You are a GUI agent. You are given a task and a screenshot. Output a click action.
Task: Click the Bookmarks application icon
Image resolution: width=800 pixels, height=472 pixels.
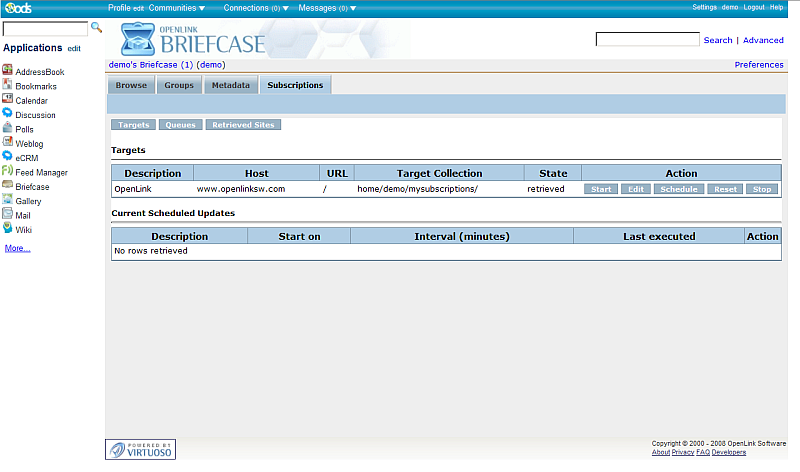(7, 86)
